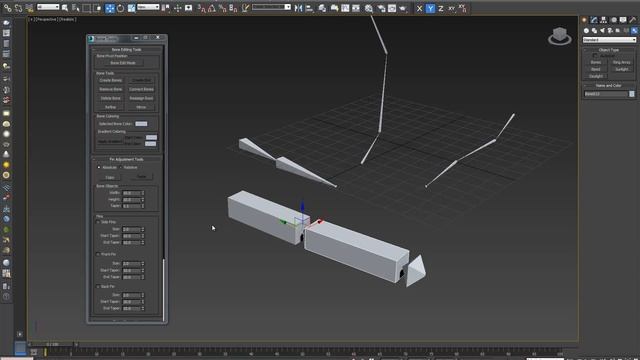Click the Remove Bone button

click(x=111, y=89)
